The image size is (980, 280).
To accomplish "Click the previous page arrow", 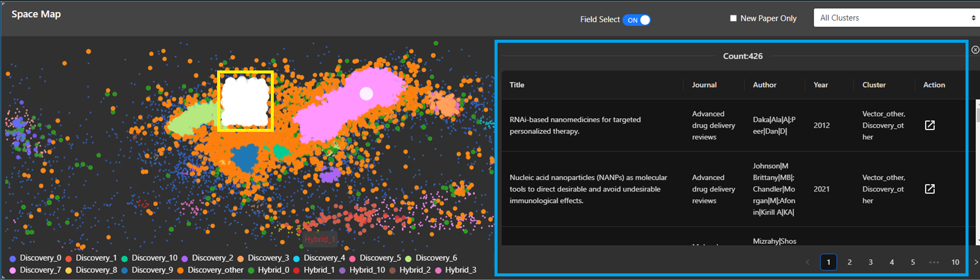I will [808, 262].
